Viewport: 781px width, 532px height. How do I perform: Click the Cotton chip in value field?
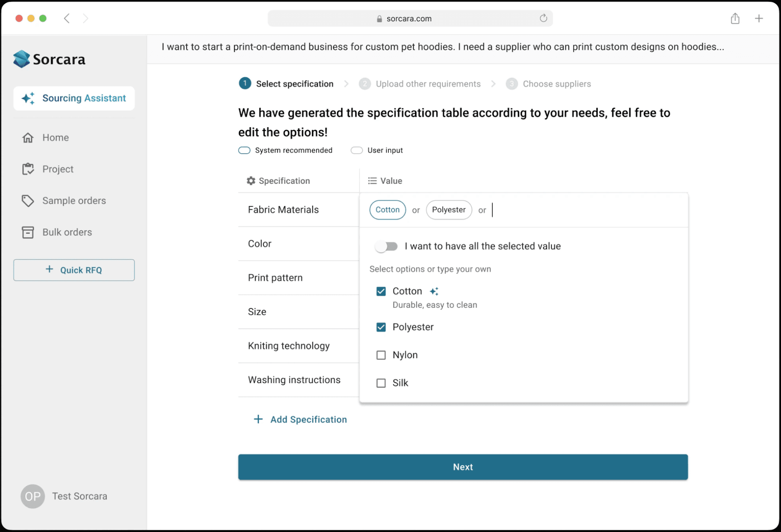point(387,210)
